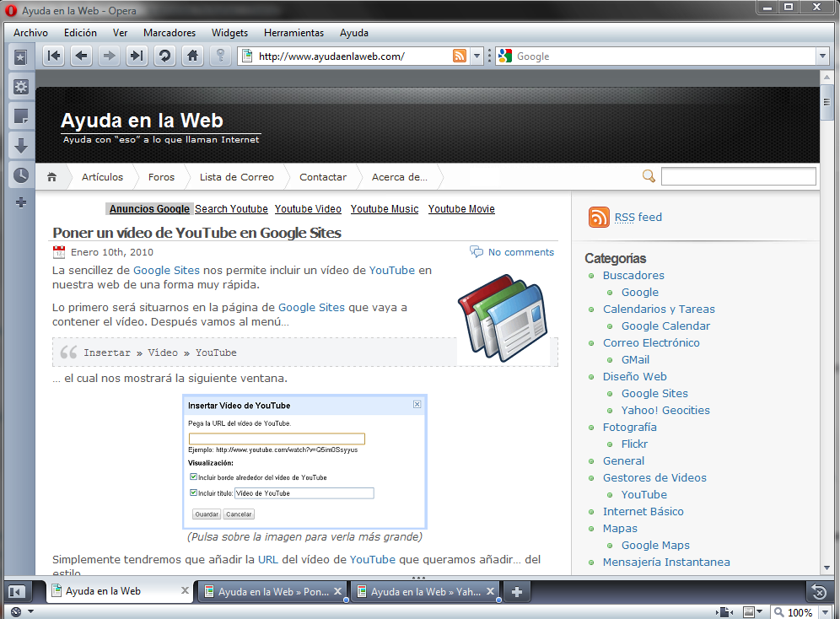The image size is (840, 619).
Task: Switch to the 'Ayuda en la Web » Pon...' tab
Action: [273, 592]
